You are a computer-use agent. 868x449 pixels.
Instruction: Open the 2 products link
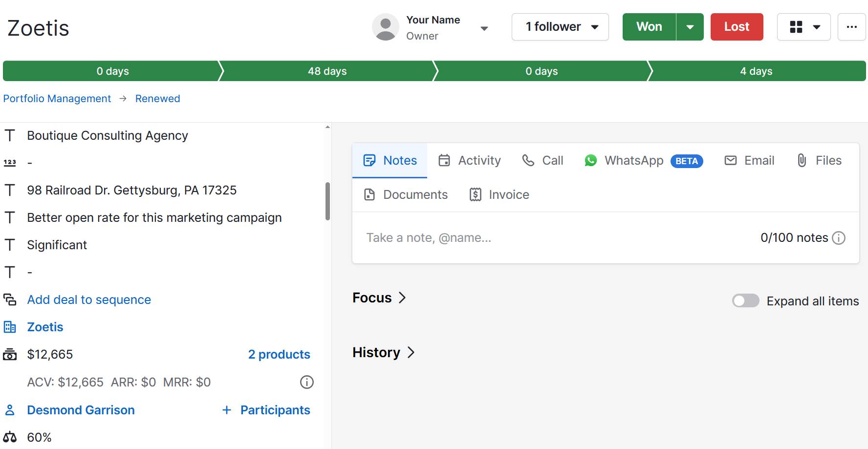tap(279, 354)
